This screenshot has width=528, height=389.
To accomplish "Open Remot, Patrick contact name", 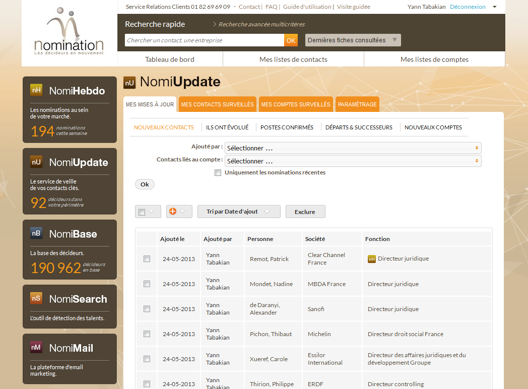I will (269, 259).
